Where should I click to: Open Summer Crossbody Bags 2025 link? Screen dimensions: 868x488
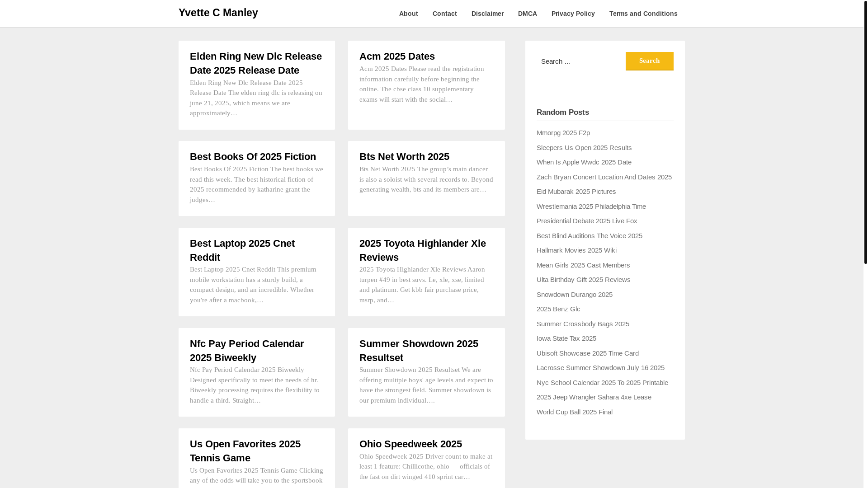[583, 324]
